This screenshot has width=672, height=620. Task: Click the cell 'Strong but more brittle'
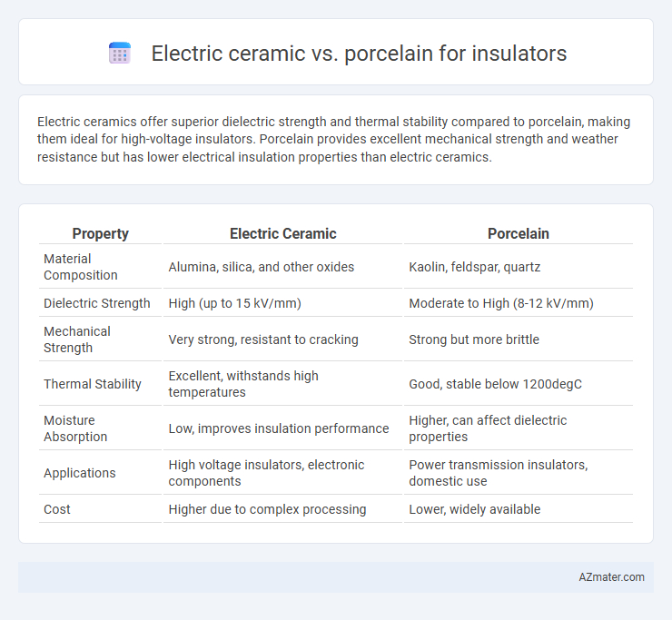pos(474,340)
